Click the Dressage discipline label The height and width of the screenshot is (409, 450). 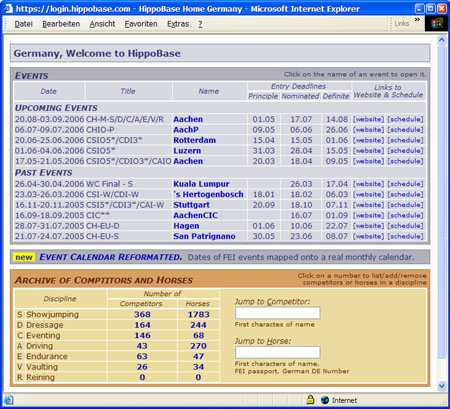point(45,325)
